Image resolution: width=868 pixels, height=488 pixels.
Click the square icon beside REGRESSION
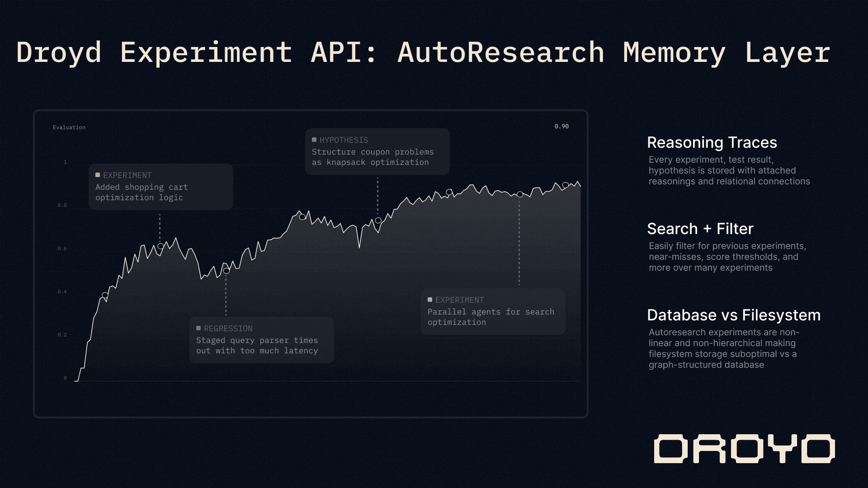coord(198,328)
